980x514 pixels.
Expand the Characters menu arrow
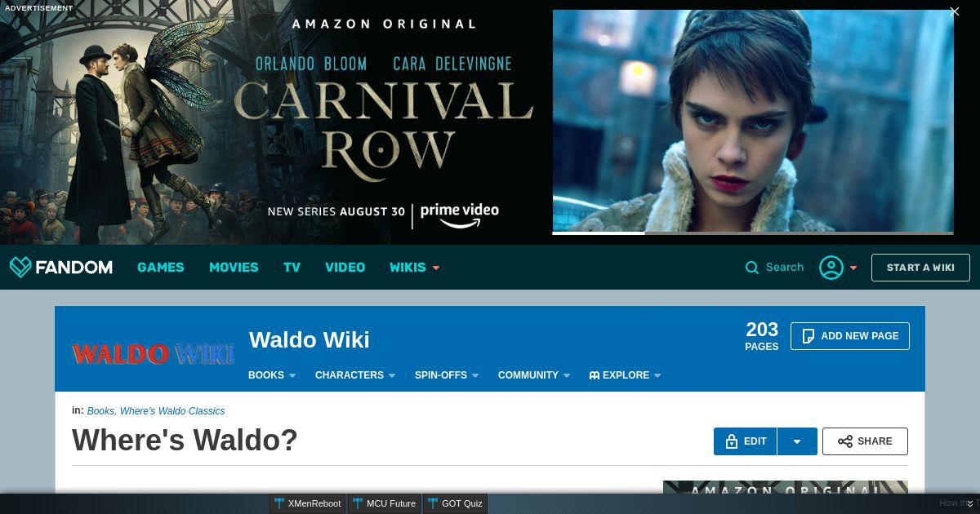[392, 376]
